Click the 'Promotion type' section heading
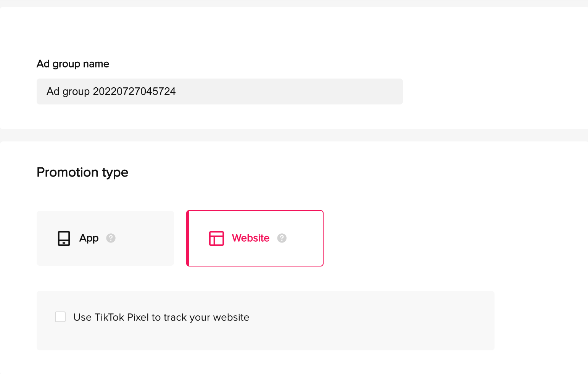 coord(82,172)
